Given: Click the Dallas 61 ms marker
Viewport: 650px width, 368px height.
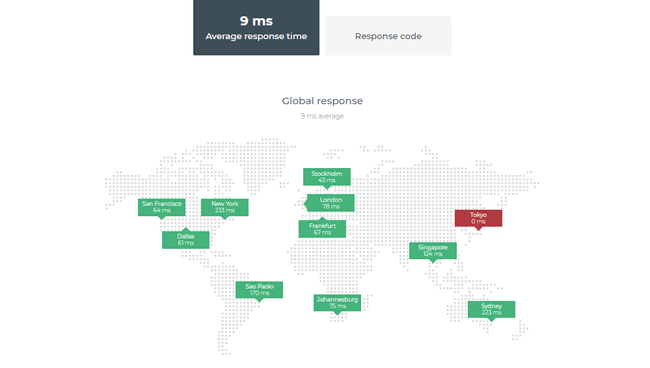Looking at the screenshot, I should pos(186,240).
